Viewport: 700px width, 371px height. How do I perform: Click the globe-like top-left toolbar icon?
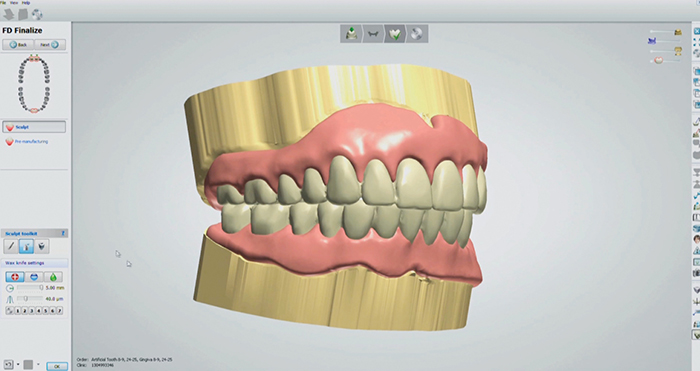(x=37, y=15)
